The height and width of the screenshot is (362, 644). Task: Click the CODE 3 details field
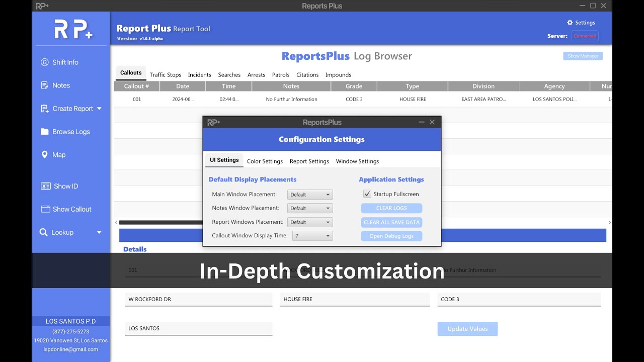tap(519, 300)
